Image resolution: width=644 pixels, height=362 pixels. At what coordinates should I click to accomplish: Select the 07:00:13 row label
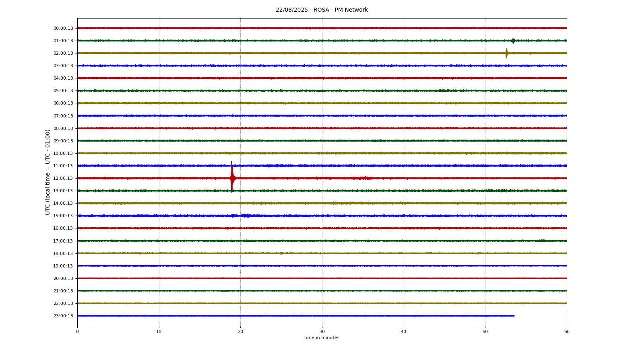[63, 116]
